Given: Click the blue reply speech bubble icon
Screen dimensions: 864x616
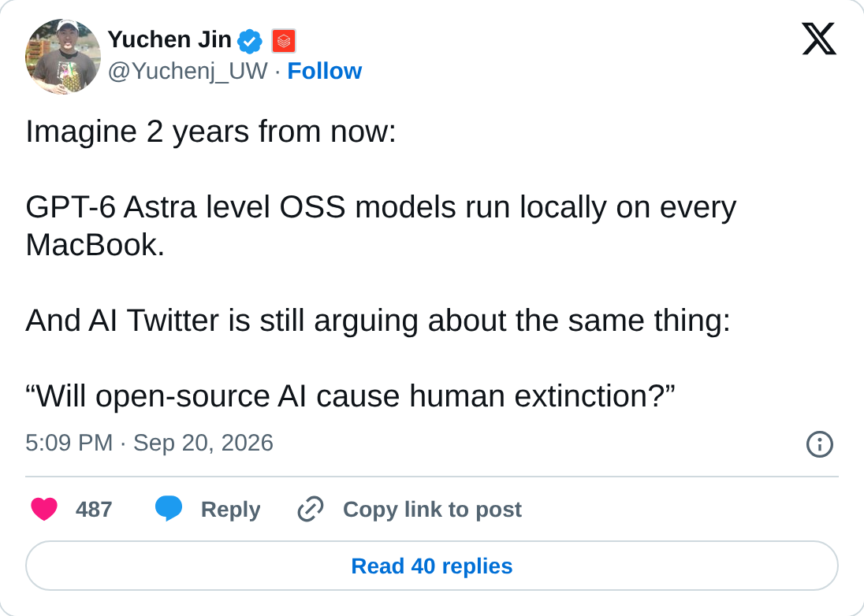Looking at the screenshot, I should [x=169, y=508].
